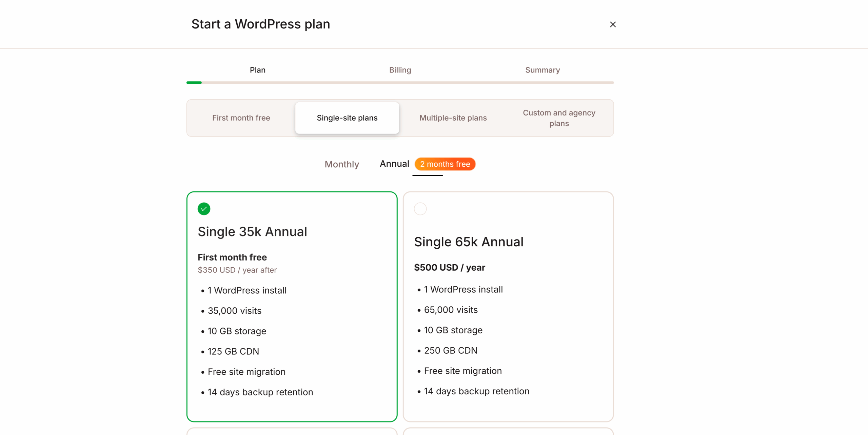Click the Single 65k Annual plan title
The image size is (868, 435).
(469, 242)
